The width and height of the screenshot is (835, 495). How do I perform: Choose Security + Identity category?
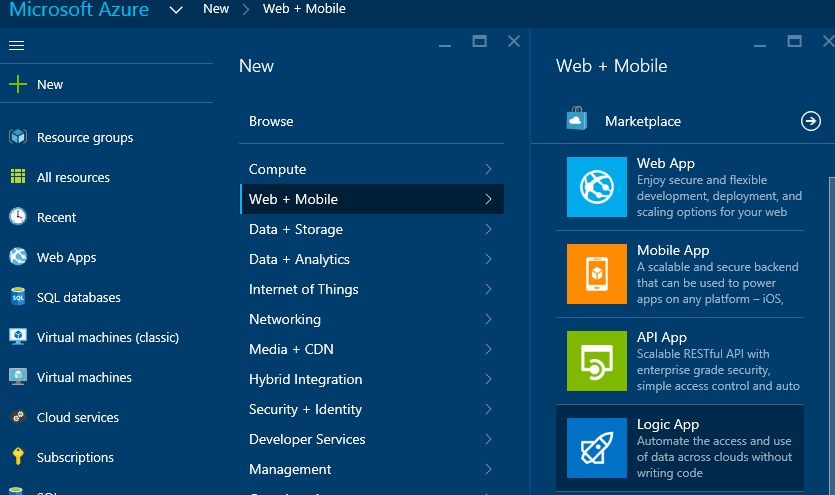click(x=307, y=409)
